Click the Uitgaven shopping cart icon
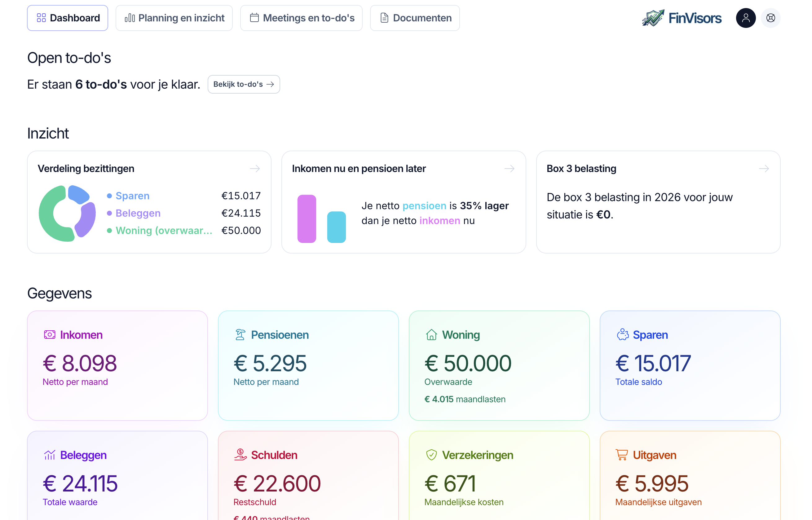The width and height of the screenshot is (812, 520). point(622,455)
